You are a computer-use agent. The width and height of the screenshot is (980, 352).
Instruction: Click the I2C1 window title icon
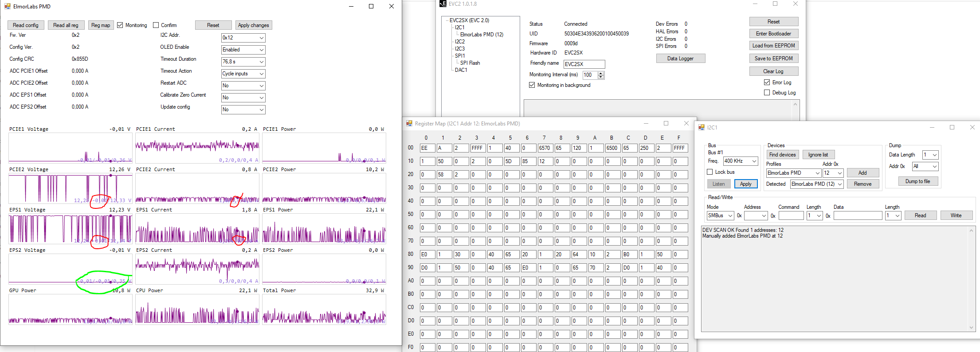point(702,127)
